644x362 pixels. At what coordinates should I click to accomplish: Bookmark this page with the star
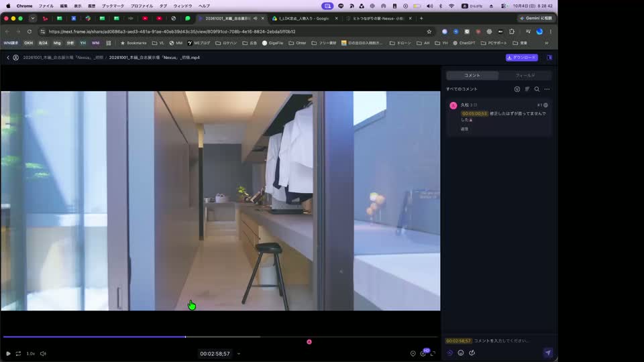(x=429, y=32)
